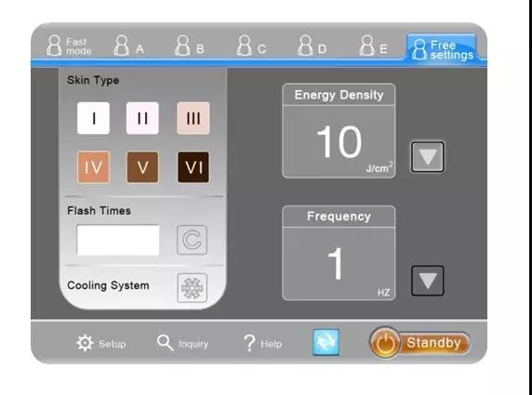Open Help with the question mark icon
The image size is (532, 395).
249,343
